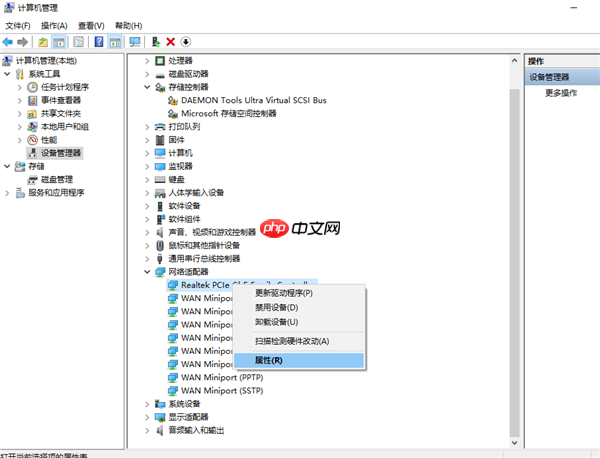
Task: Click the blue Help question mark icon
Action: [x=99, y=42]
